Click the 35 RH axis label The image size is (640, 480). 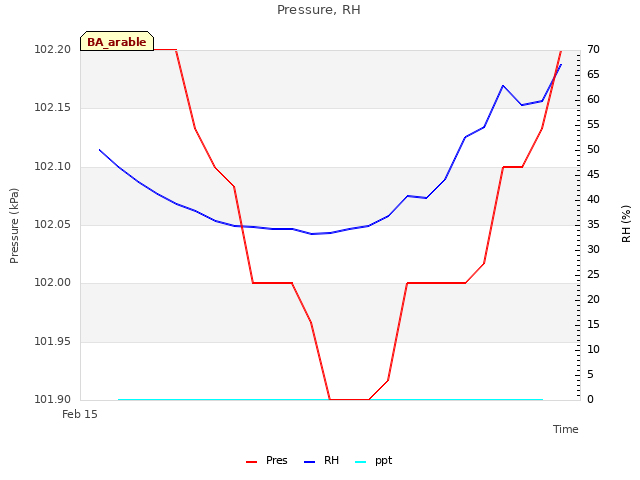(x=593, y=224)
